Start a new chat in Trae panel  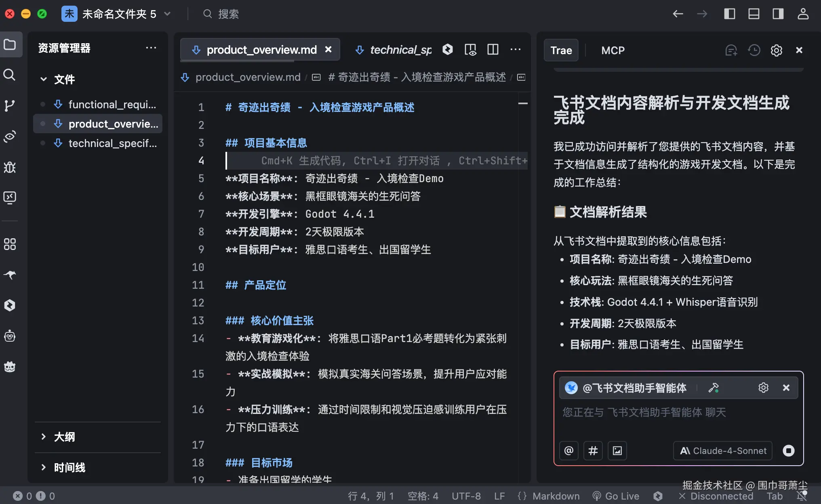pyautogui.click(x=730, y=50)
